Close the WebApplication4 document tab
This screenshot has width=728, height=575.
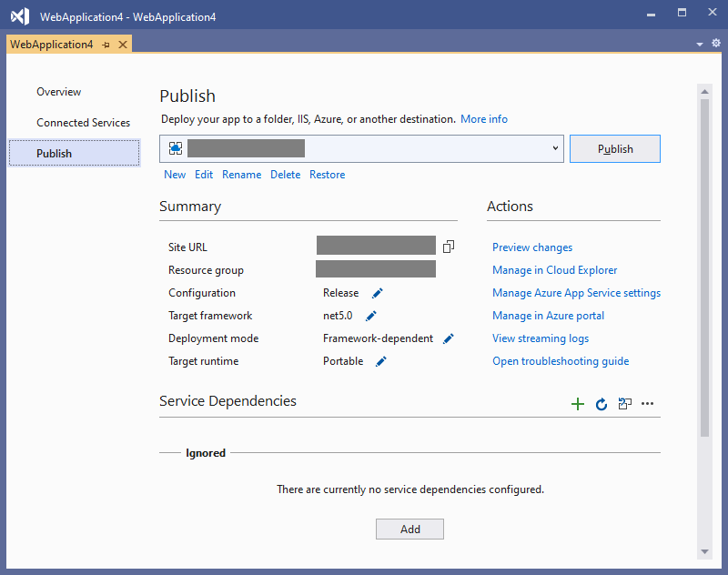123,45
